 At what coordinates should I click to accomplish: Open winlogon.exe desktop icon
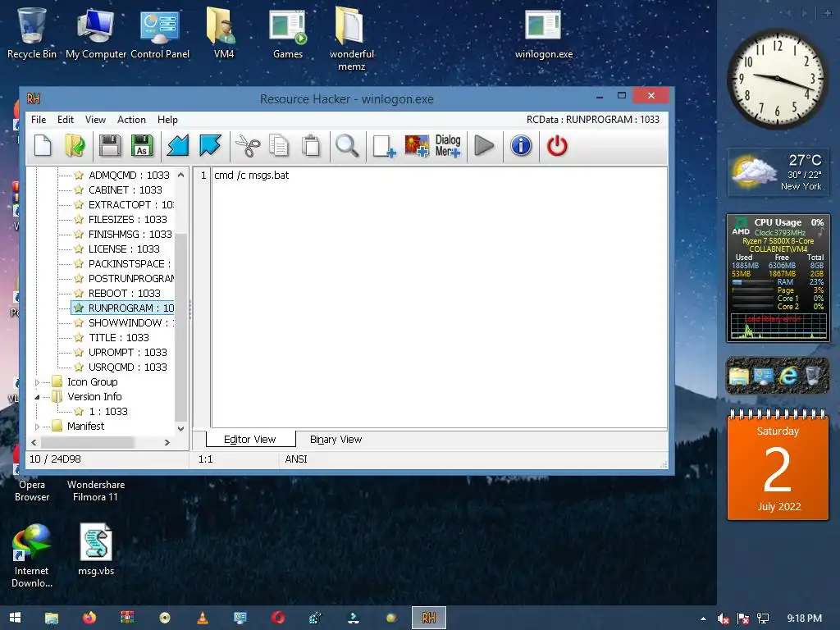click(544, 33)
